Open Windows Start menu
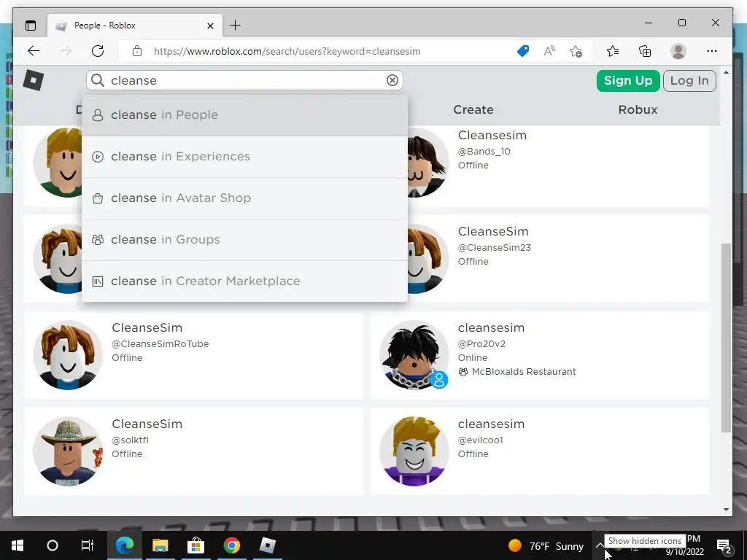 [18, 545]
